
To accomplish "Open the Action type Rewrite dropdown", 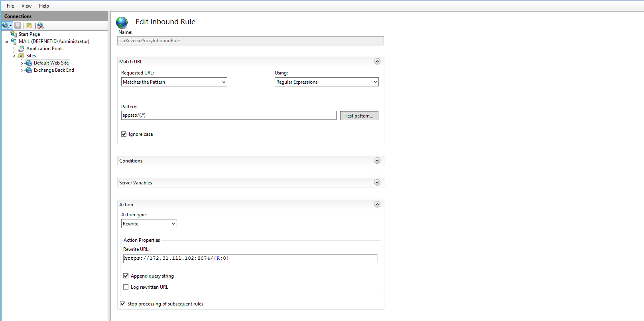I will point(149,224).
